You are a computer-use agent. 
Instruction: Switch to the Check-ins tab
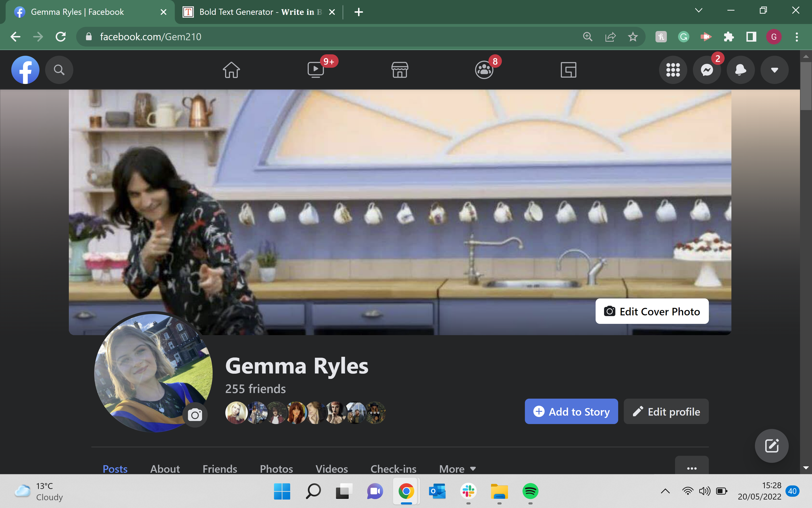click(393, 469)
